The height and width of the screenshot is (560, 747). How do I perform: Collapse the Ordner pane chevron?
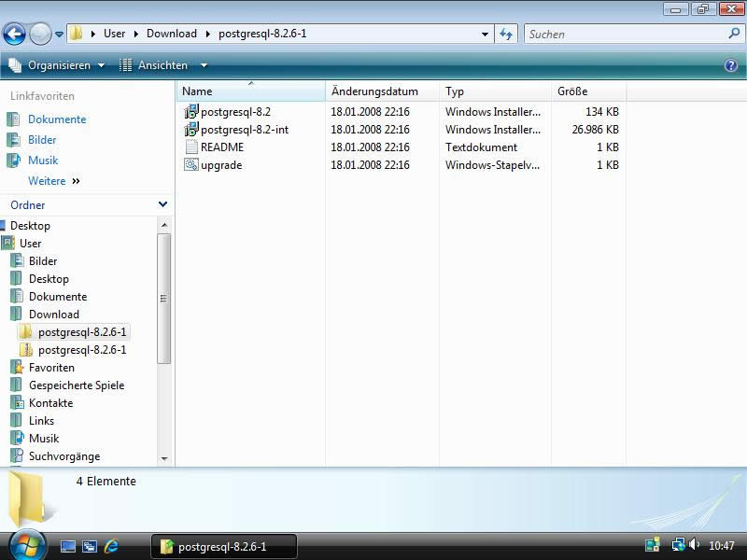(x=162, y=204)
